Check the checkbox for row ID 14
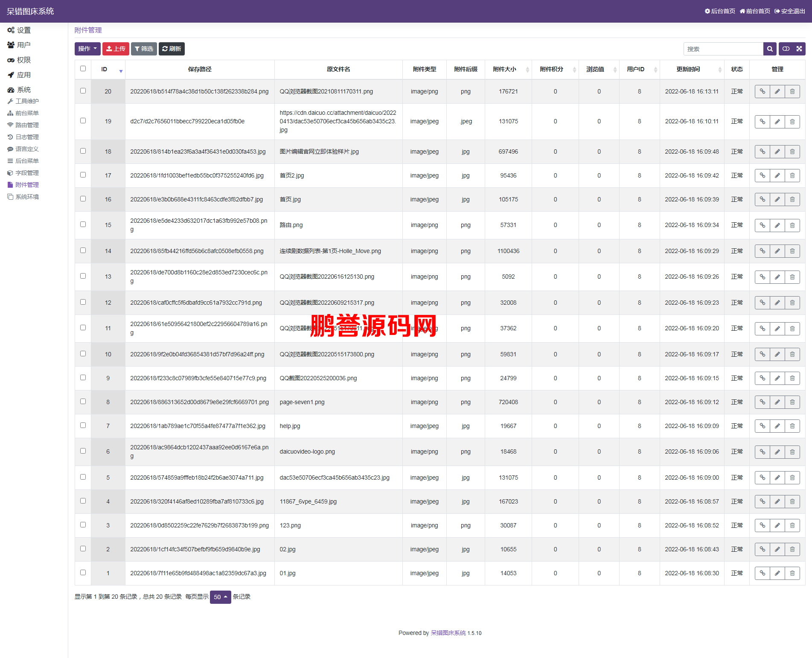 pyautogui.click(x=83, y=250)
